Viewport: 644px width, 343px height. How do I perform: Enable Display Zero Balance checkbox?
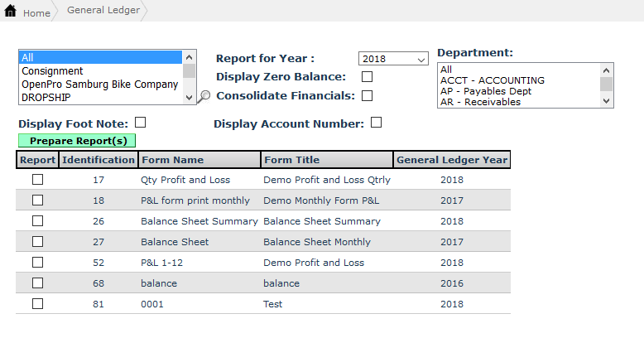(368, 77)
